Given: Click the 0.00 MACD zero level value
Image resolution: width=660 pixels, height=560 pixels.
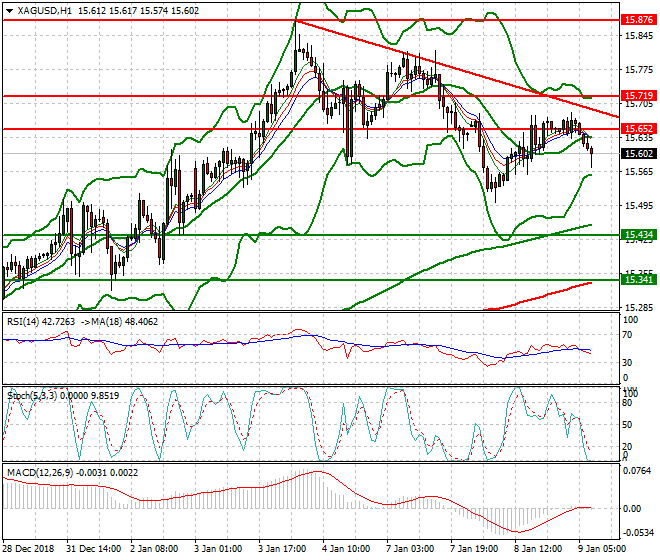Looking at the screenshot, I should pyautogui.click(x=632, y=509).
